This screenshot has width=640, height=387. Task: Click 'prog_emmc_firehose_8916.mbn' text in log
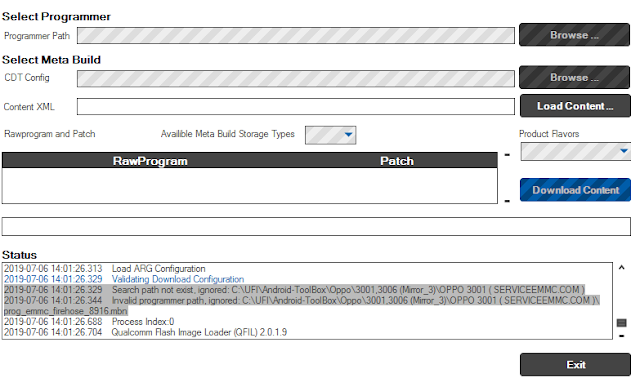pyautogui.click(x=66, y=311)
